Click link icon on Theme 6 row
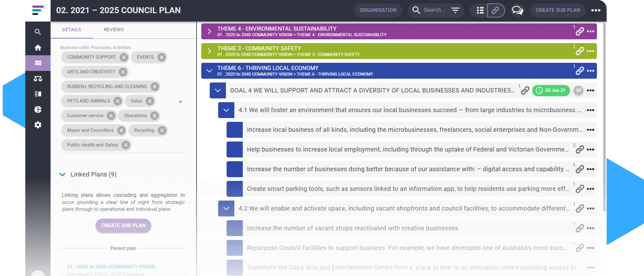 pos(579,71)
